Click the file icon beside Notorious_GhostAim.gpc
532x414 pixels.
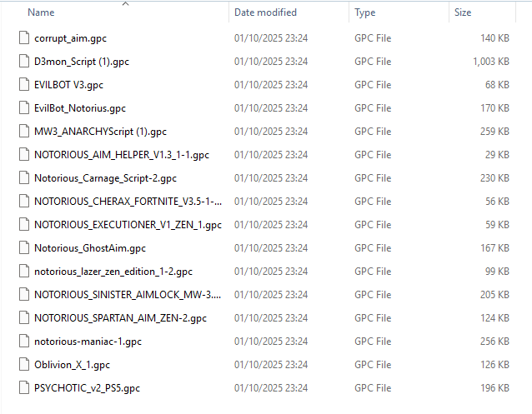24,248
